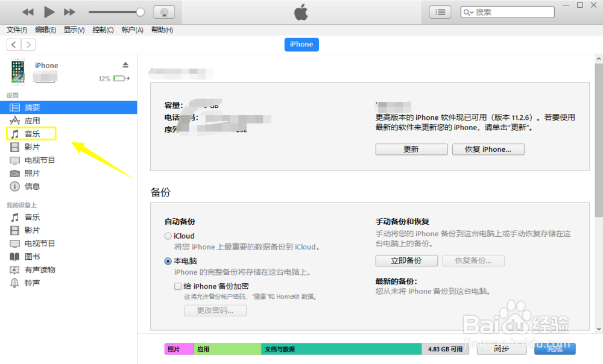Click the 同步 button

(502, 348)
